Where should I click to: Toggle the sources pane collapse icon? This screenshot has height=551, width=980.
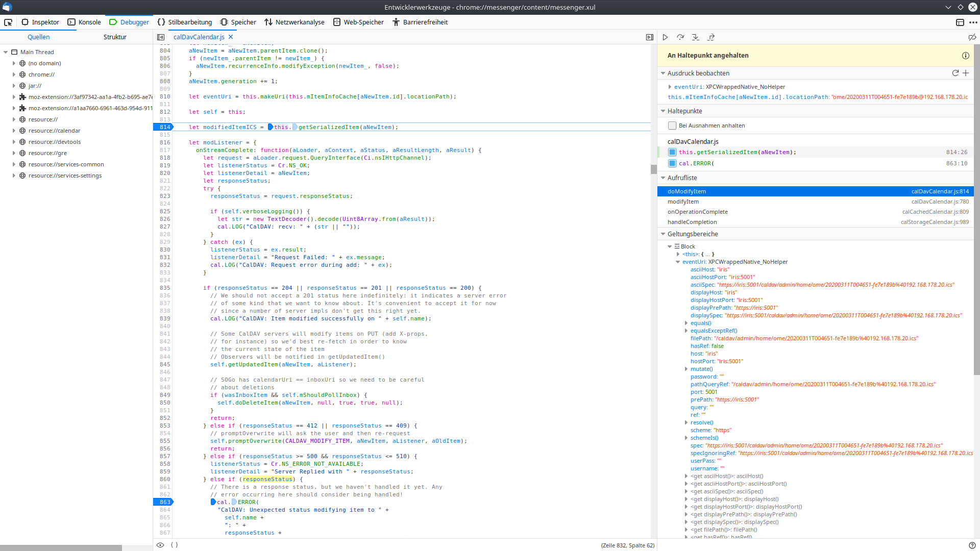coord(161,37)
